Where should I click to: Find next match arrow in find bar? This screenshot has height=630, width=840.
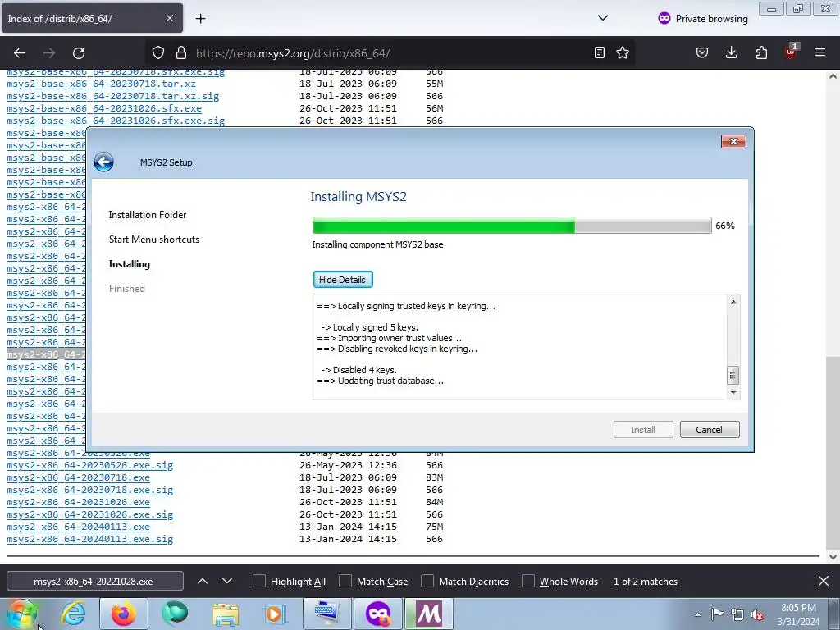227,581
